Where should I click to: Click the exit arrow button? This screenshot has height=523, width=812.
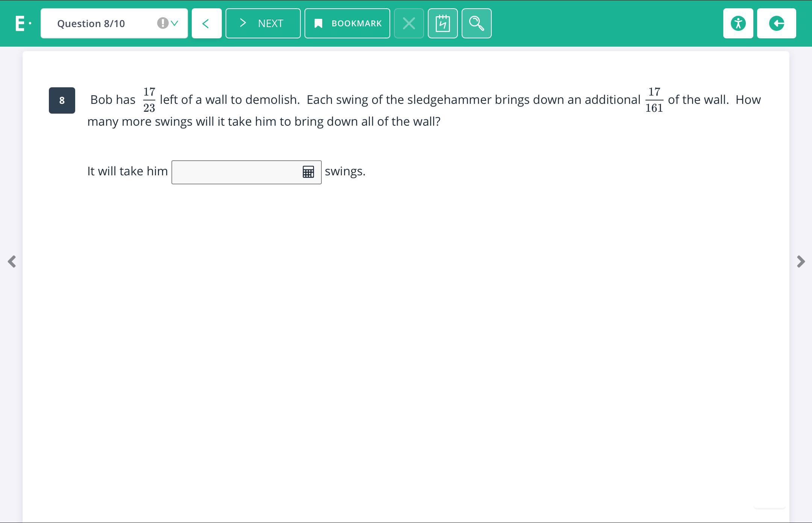[x=776, y=23]
